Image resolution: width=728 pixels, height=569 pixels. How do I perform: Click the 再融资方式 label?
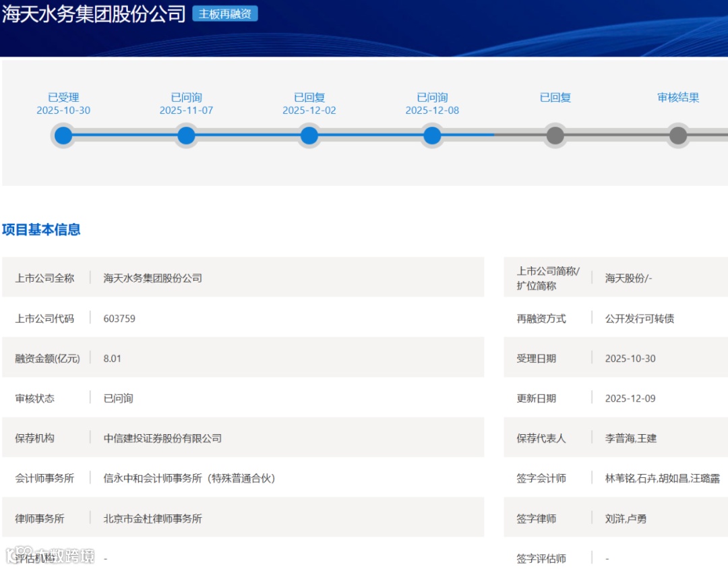pos(541,319)
